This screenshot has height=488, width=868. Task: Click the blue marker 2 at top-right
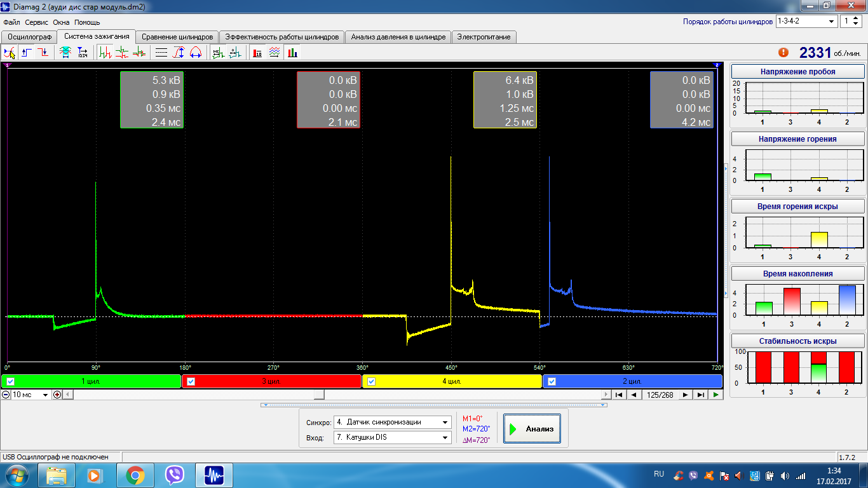717,65
